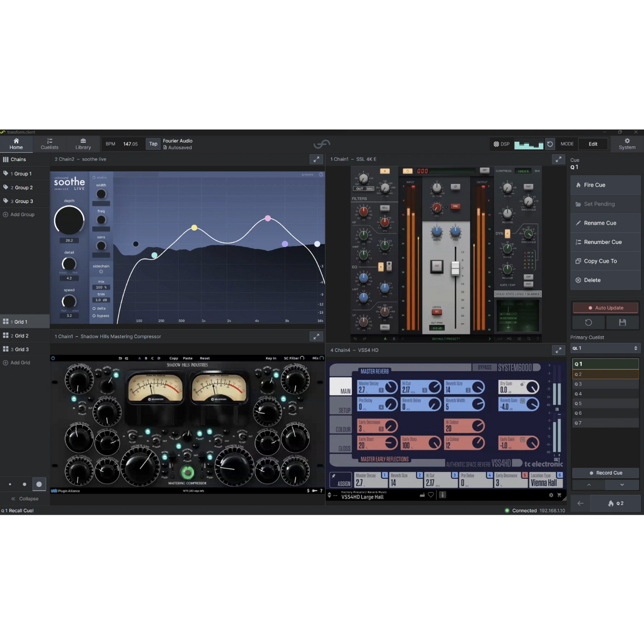Select Grid 1 layout
Viewport: 644px width, 644px height.
25,322
